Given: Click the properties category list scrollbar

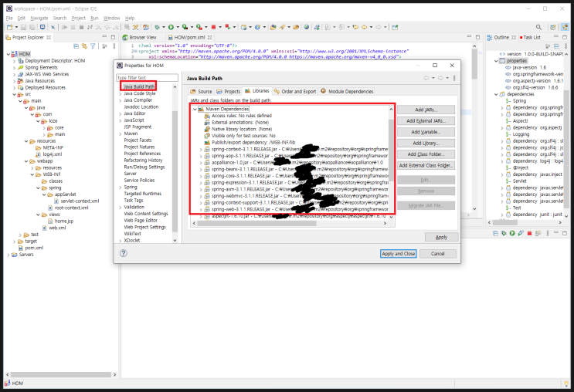Looking at the screenshot, I should click(x=175, y=172).
